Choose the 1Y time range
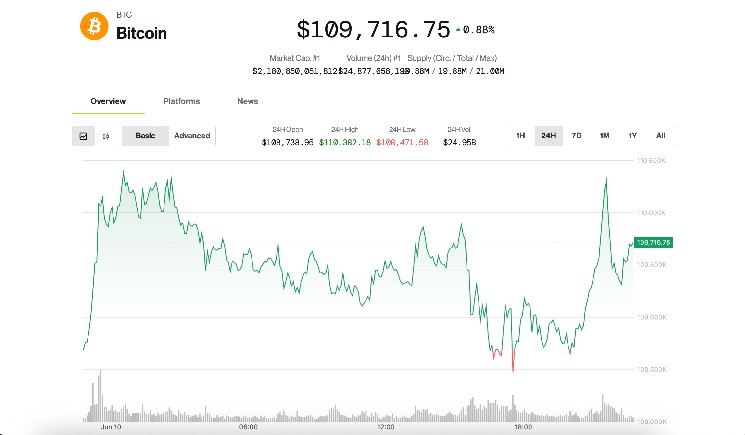745x435 pixels. 632,136
